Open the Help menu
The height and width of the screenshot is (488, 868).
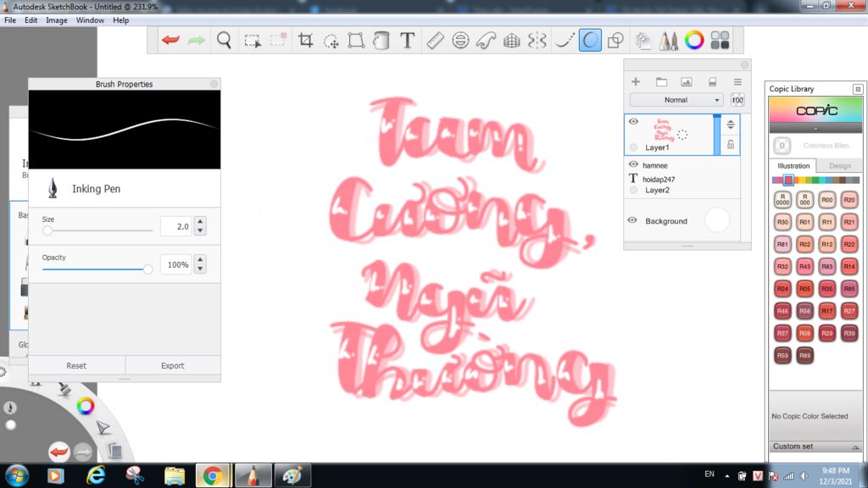coord(120,20)
